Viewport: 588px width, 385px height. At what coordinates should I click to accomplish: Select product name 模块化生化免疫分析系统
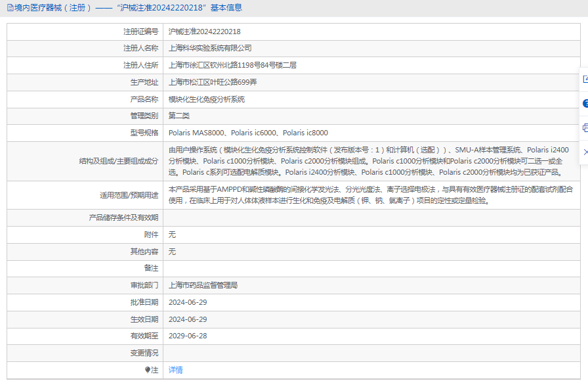[x=207, y=99]
